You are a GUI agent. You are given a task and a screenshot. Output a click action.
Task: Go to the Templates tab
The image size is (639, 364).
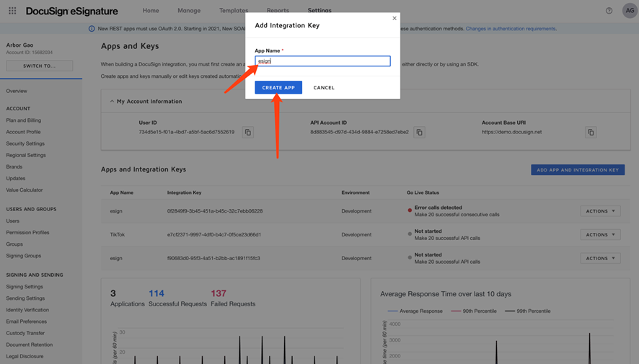coord(234,11)
